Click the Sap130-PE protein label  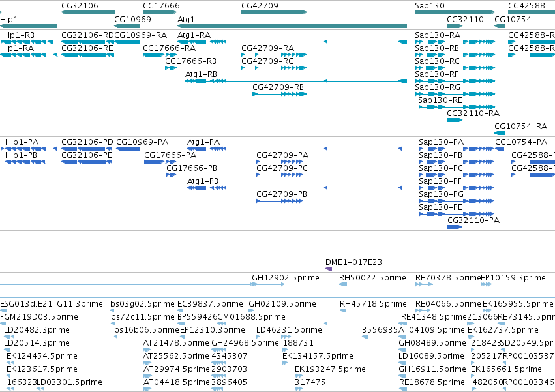(x=441, y=207)
